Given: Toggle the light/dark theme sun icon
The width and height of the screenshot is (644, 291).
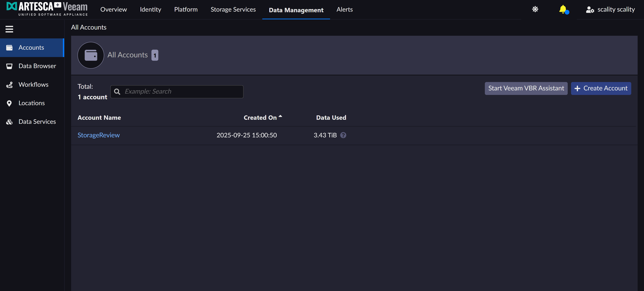Looking at the screenshot, I should click(x=535, y=10).
